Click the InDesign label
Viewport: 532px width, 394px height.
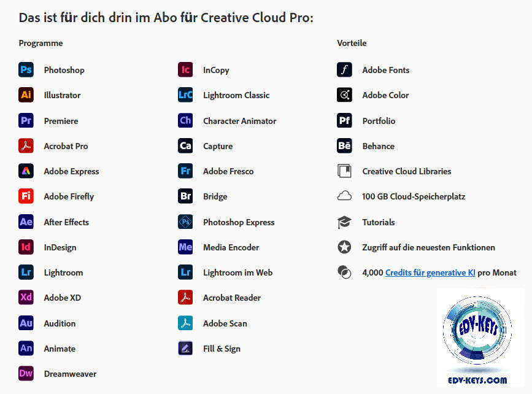click(x=60, y=248)
